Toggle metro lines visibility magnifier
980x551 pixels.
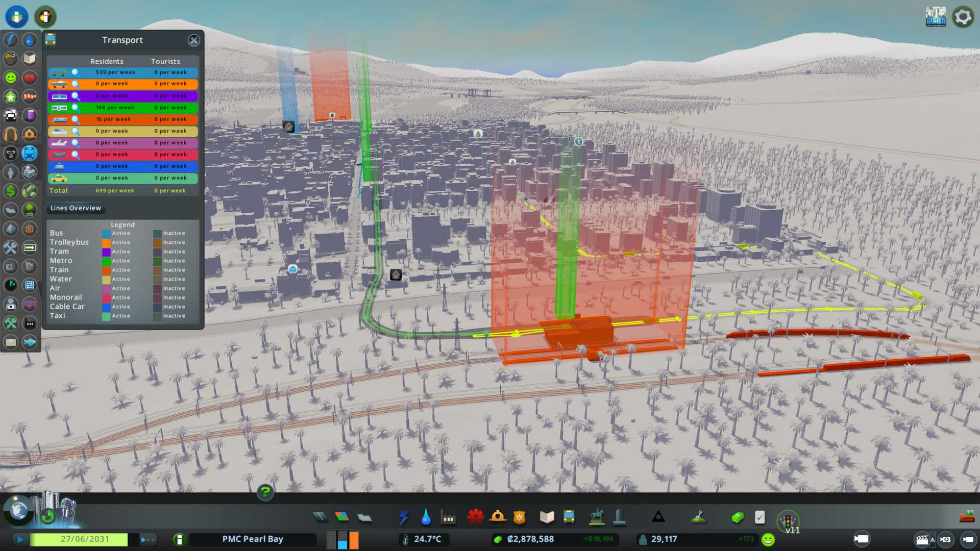[x=75, y=108]
